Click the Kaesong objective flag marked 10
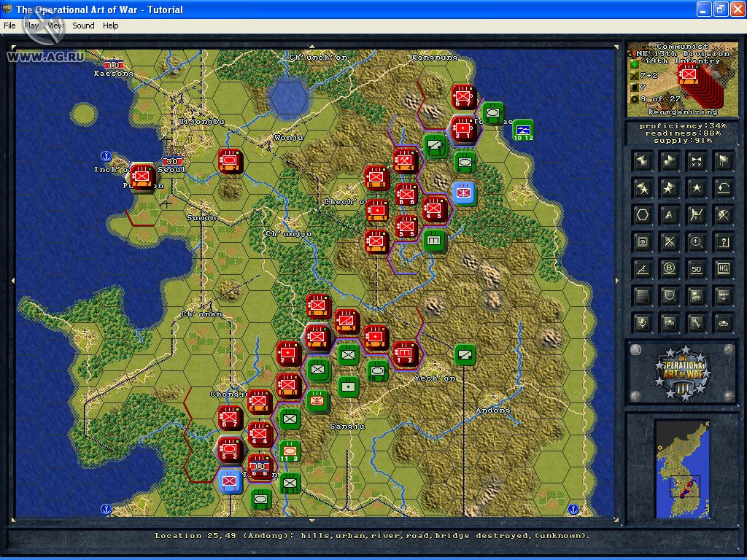 pyautogui.click(x=113, y=65)
